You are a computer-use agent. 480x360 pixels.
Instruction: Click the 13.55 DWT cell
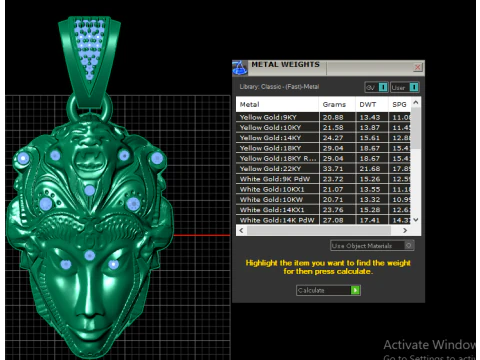coord(372,189)
